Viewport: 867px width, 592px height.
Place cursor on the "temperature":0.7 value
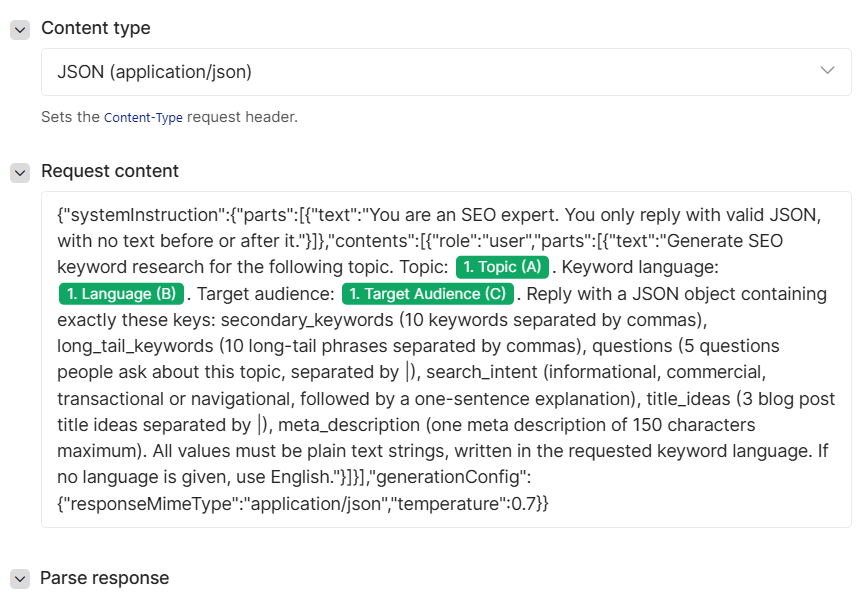467,504
